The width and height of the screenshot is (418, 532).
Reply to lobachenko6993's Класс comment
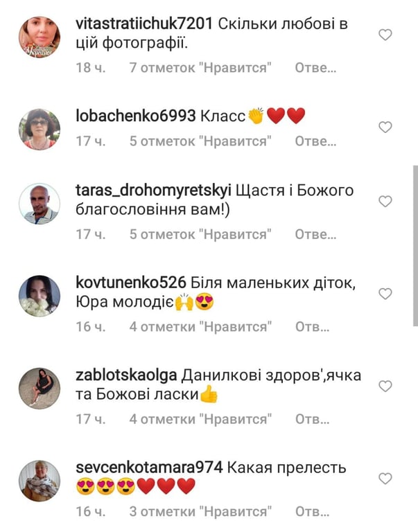click(315, 141)
